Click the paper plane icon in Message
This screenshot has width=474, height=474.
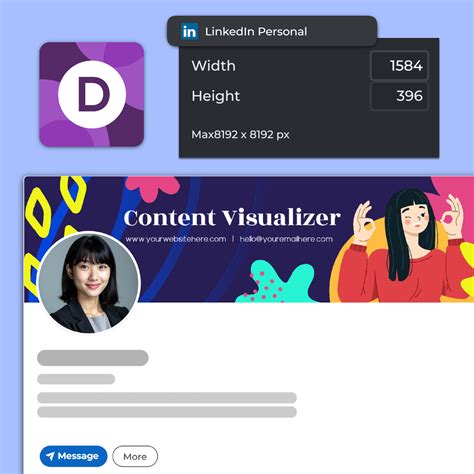(50, 456)
